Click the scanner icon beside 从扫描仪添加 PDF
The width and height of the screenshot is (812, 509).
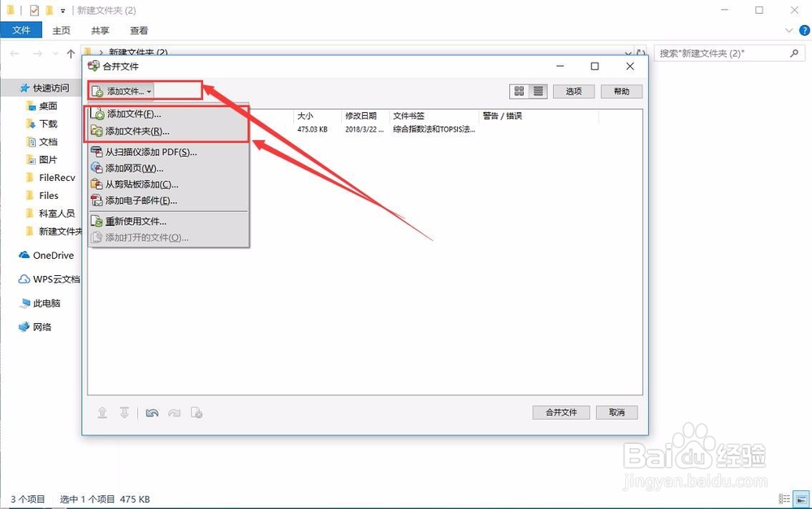coord(97,152)
